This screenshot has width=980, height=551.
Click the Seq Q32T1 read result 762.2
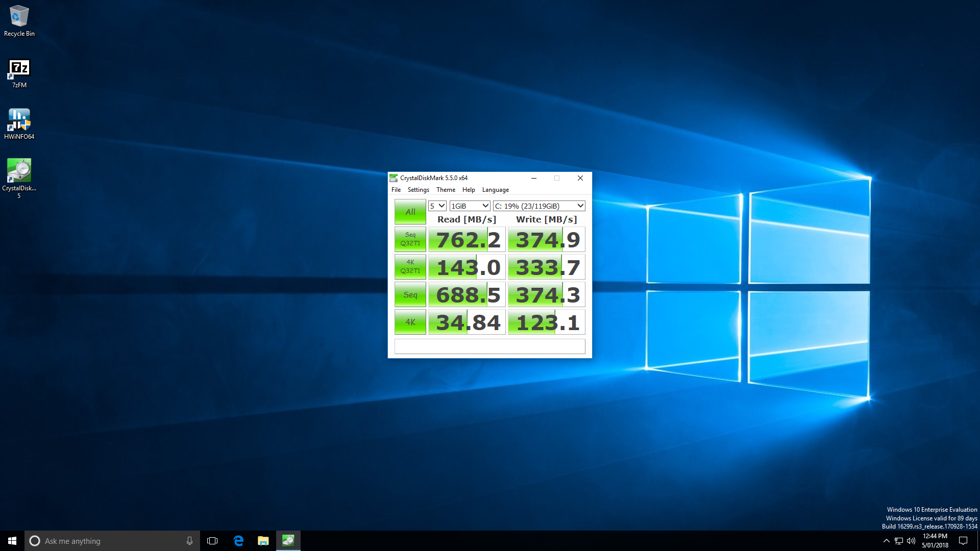click(x=467, y=240)
